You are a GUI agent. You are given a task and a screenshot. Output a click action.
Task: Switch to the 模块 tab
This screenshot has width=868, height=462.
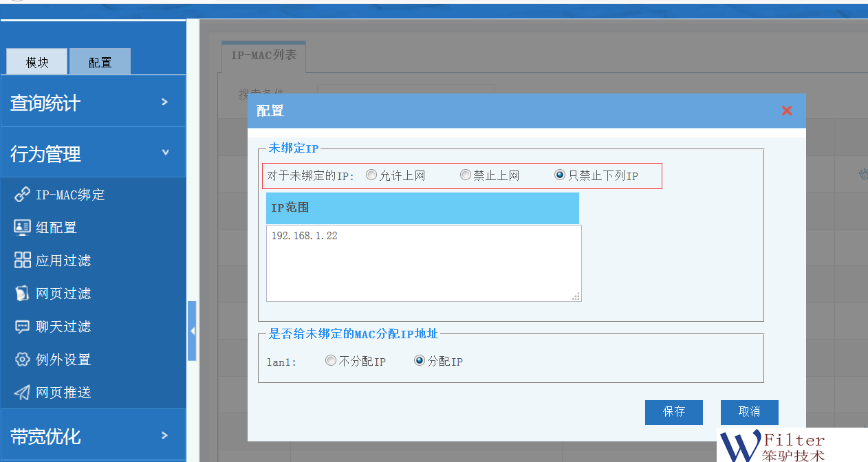(x=37, y=62)
